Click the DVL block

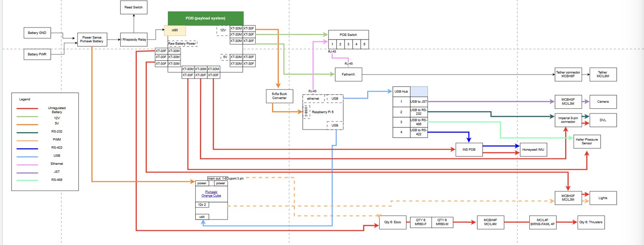click(x=603, y=120)
